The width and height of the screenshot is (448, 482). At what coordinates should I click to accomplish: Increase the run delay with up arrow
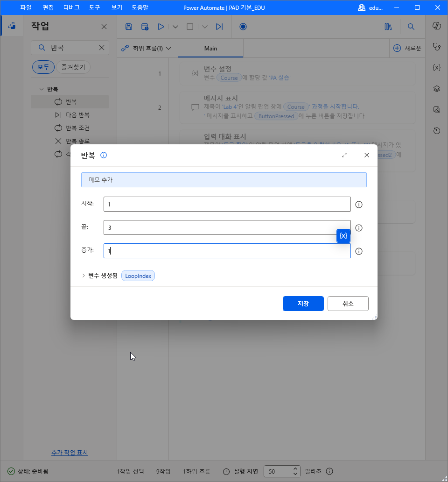[295, 468]
